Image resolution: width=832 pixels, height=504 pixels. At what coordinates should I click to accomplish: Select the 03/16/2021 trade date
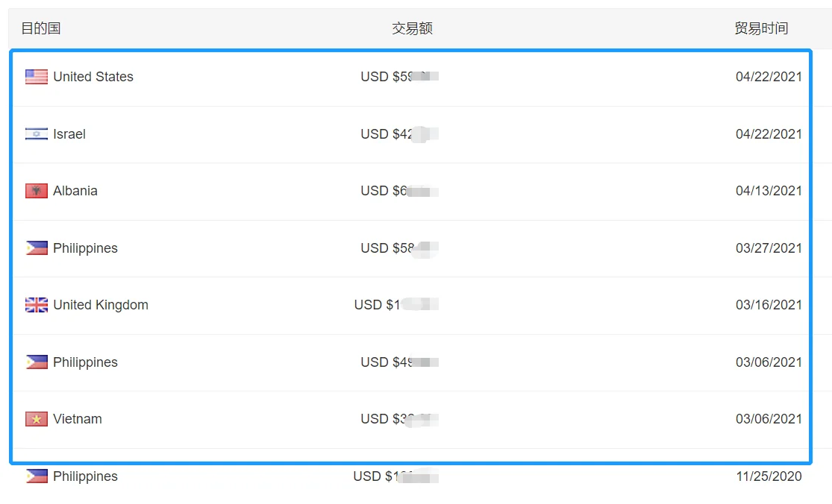(x=769, y=305)
